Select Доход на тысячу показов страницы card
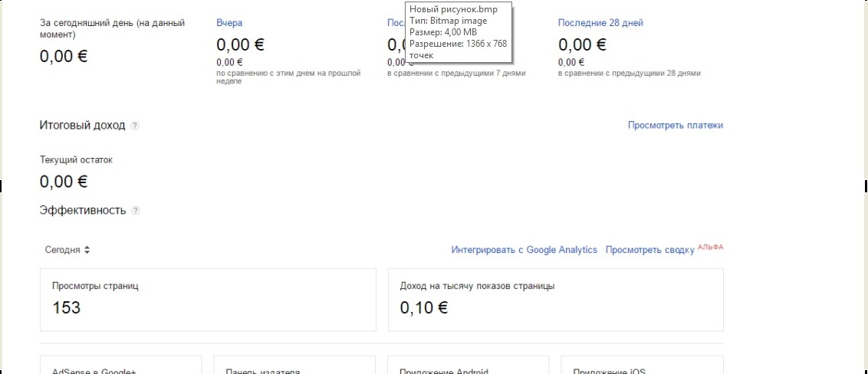The height and width of the screenshot is (374, 868). pos(555,300)
